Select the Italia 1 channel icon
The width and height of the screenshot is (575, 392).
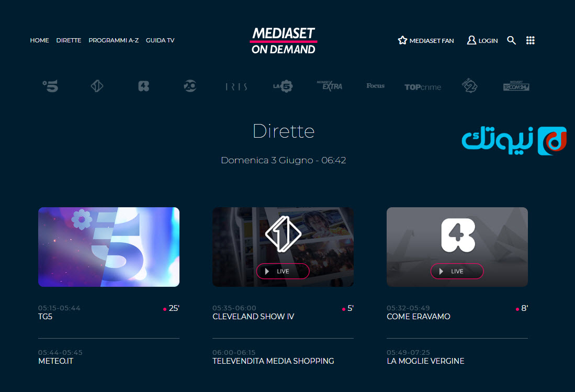pyautogui.click(x=97, y=86)
